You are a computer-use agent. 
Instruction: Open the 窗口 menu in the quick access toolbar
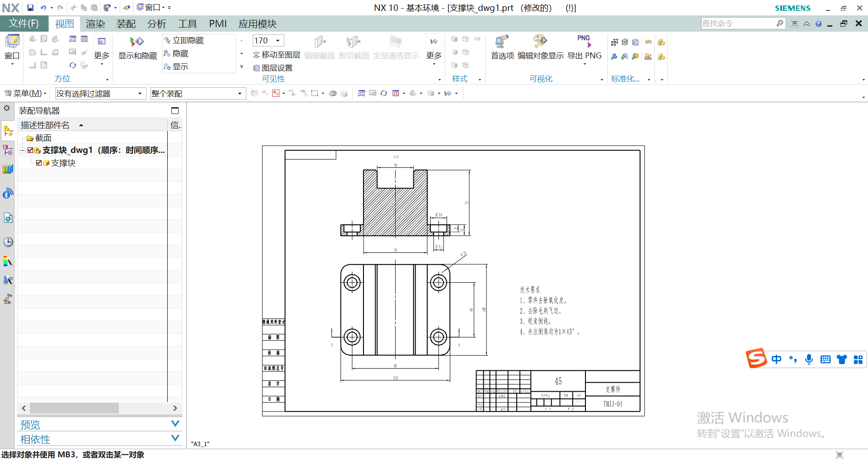coord(151,8)
